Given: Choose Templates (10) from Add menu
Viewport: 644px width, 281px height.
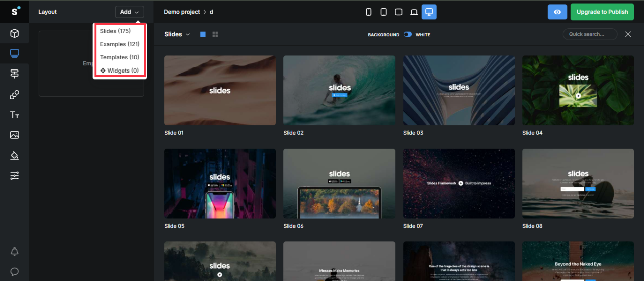Looking at the screenshot, I should tap(120, 57).
